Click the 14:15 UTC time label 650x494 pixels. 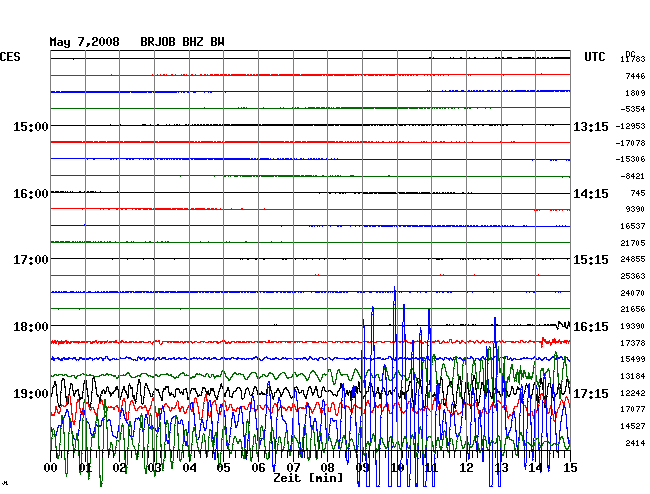coord(591,194)
